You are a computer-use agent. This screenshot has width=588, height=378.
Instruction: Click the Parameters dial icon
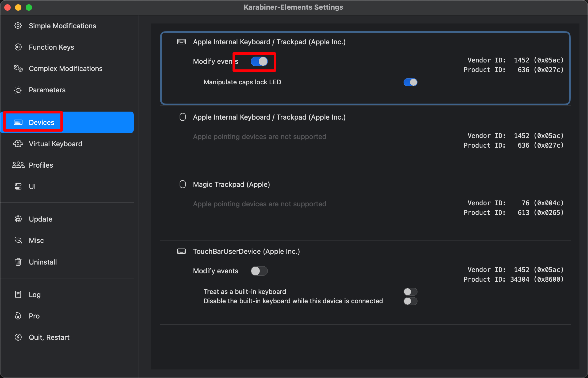[18, 90]
